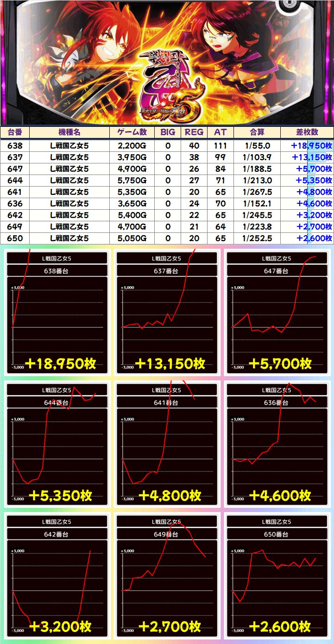Open the 649番台 slump graph
This screenshot has width=334, height=644.
point(167,575)
